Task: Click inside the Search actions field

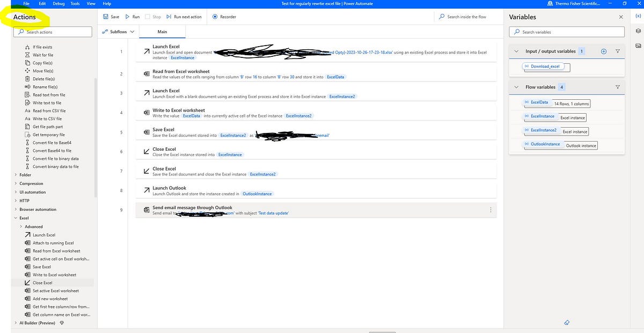Action: [52, 32]
